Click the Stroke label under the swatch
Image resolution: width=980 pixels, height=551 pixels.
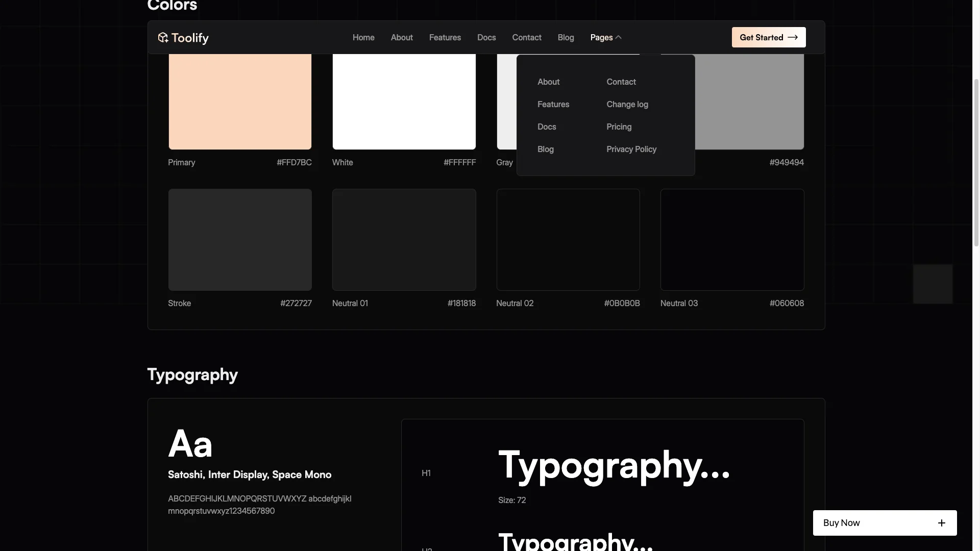pos(179,303)
